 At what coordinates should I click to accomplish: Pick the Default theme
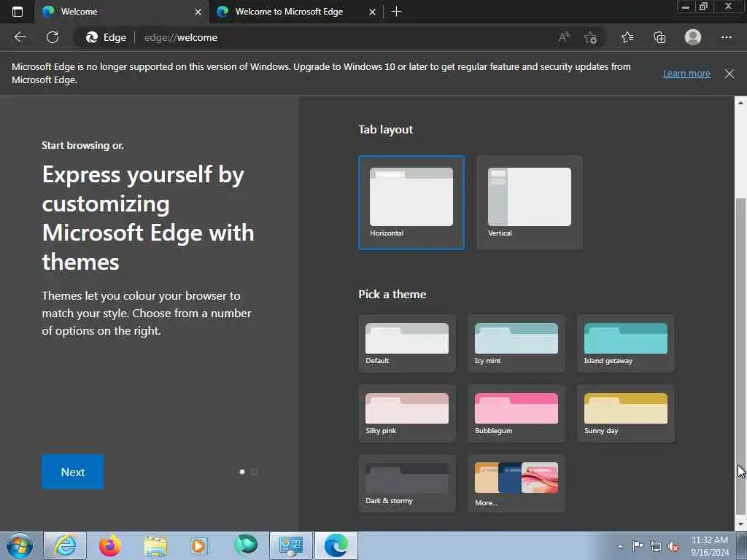click(407, 343)
